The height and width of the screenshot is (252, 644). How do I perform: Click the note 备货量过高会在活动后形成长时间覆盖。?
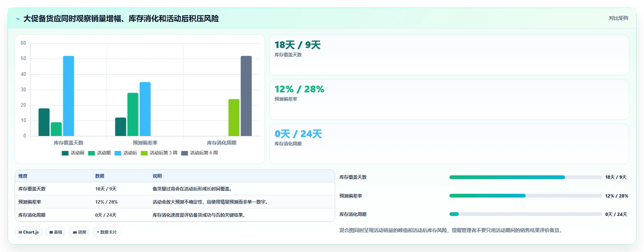pyautogui.click(x=192, y=189)
